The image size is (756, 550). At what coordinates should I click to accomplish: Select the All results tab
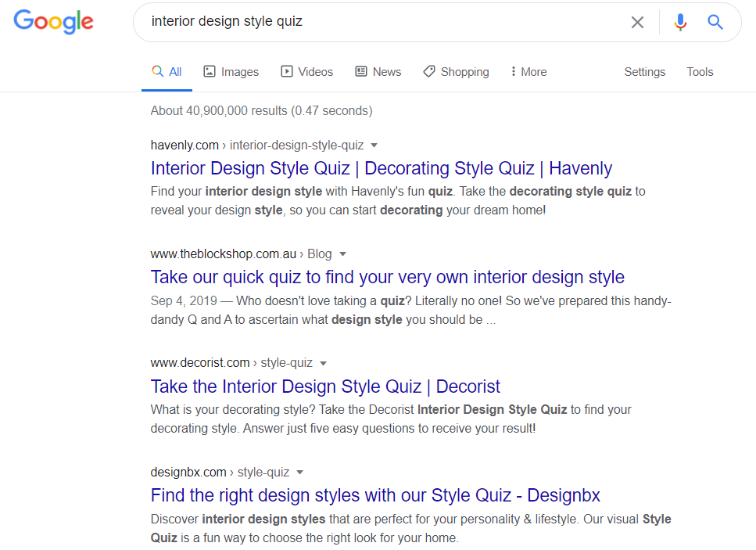(x=167, y=72)
